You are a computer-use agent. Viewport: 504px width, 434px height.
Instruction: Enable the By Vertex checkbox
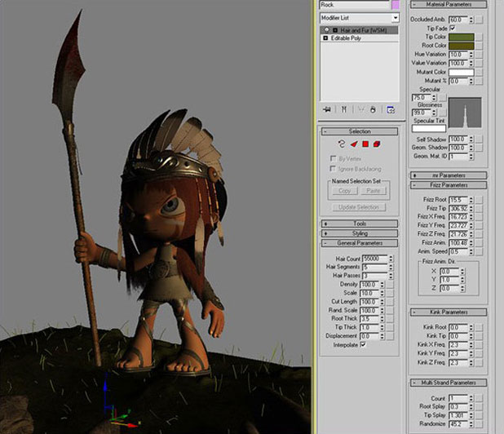(x=333, y=158)
